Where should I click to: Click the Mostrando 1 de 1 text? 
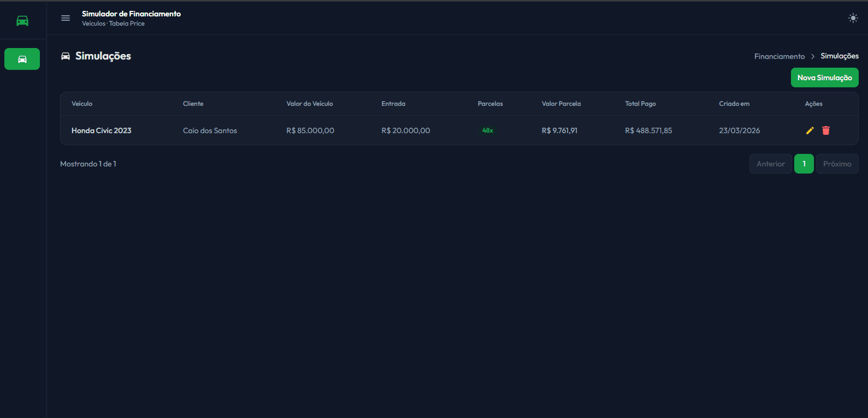click(x=88, y=164)
